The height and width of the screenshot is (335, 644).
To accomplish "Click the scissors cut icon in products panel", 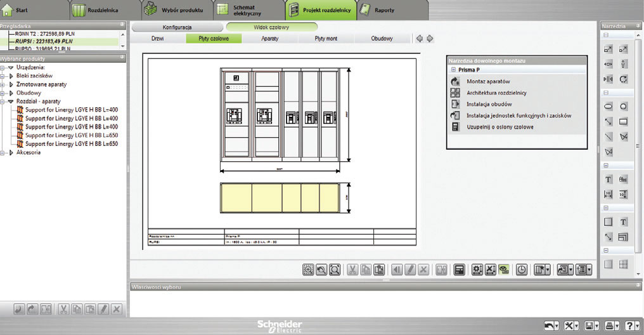I will [63, 309].
